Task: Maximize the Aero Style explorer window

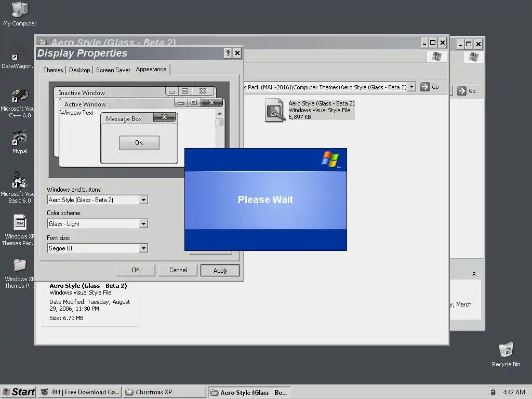Action: point(433,43)
